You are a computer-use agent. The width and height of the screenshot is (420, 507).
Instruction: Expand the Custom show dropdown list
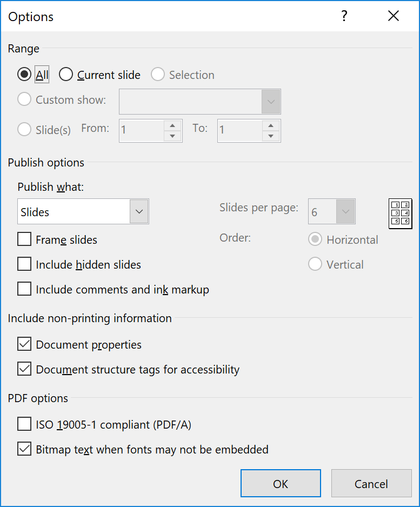click(x=271, y=102)
